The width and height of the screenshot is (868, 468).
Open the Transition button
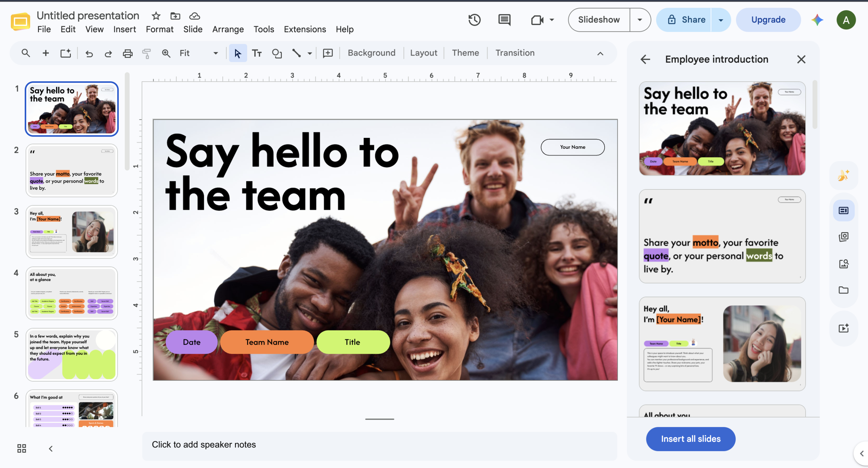[x=515, y=53]
